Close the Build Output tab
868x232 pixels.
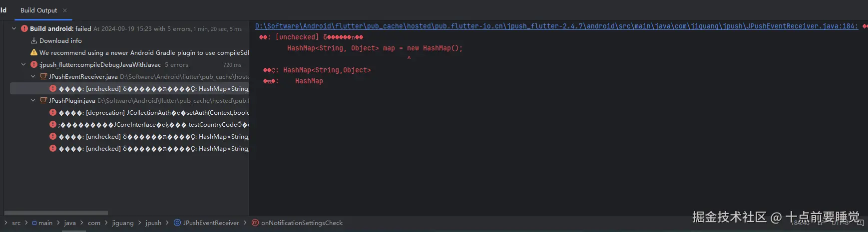pyautogui.click(x=65, y=10)
